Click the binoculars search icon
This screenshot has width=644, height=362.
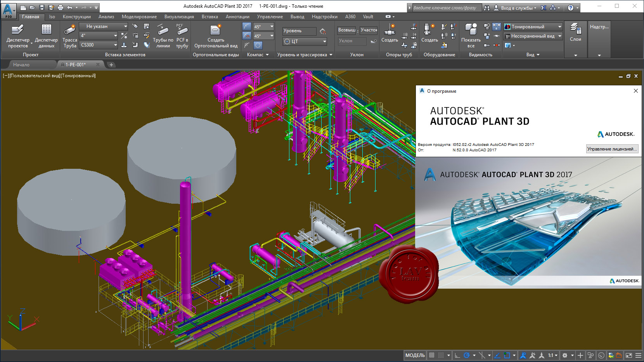[487, 8]
